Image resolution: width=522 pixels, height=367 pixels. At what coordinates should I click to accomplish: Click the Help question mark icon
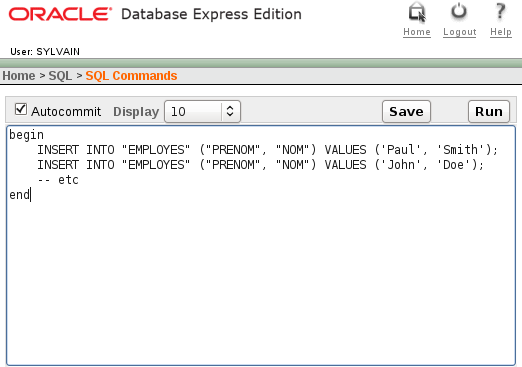point(500,11)
